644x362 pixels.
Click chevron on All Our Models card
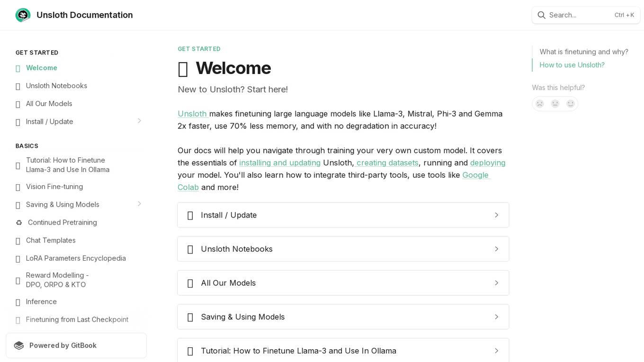[496, 283]
